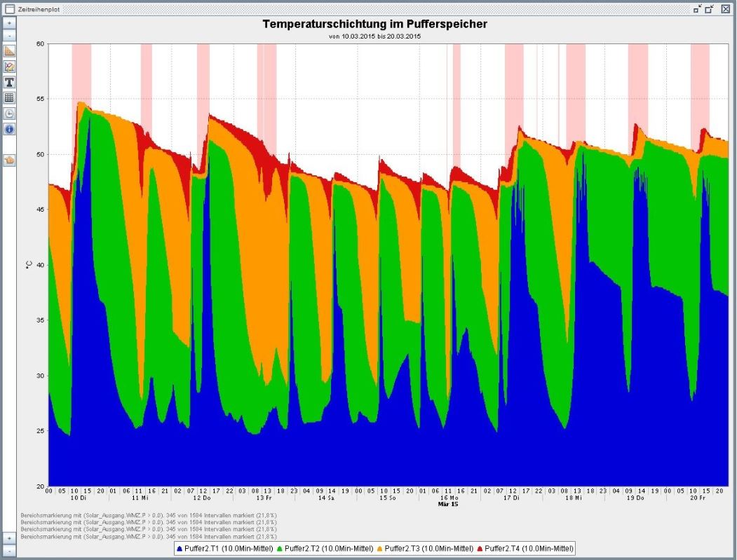Select the text annotation T tool
This screenshot has height=560, width=737.
tap(9, 82)
